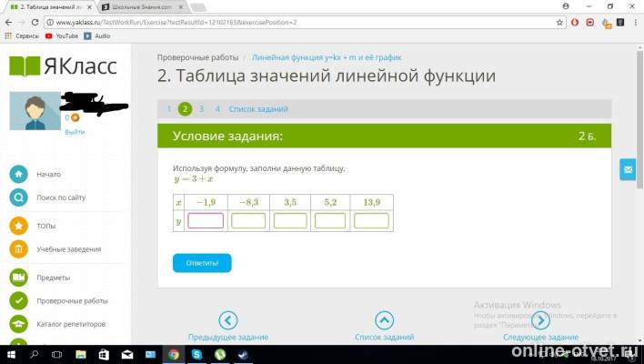Open the task list up-arrow icon
Image resolution: width=644 pixels, height=364 pixels.
pos(385,320)
